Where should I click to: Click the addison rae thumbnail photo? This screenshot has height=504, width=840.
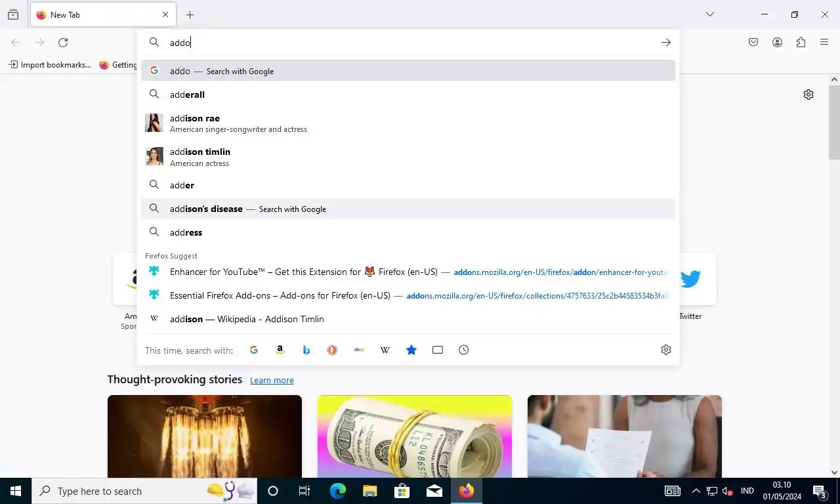[154, 123]
